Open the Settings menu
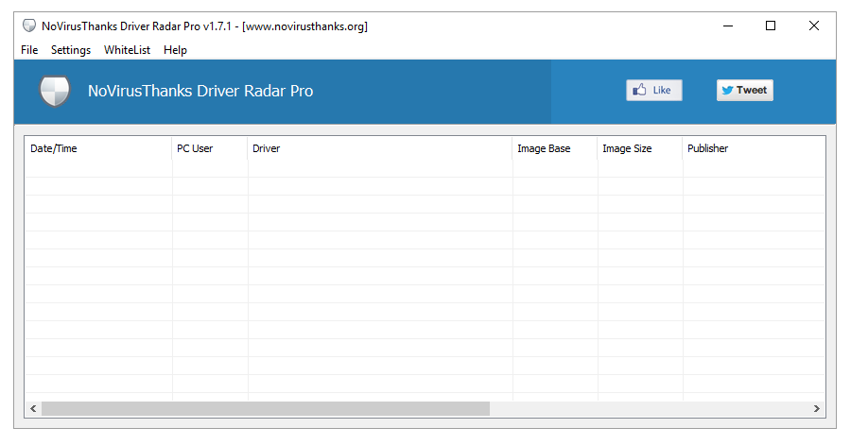 point(71,50)
